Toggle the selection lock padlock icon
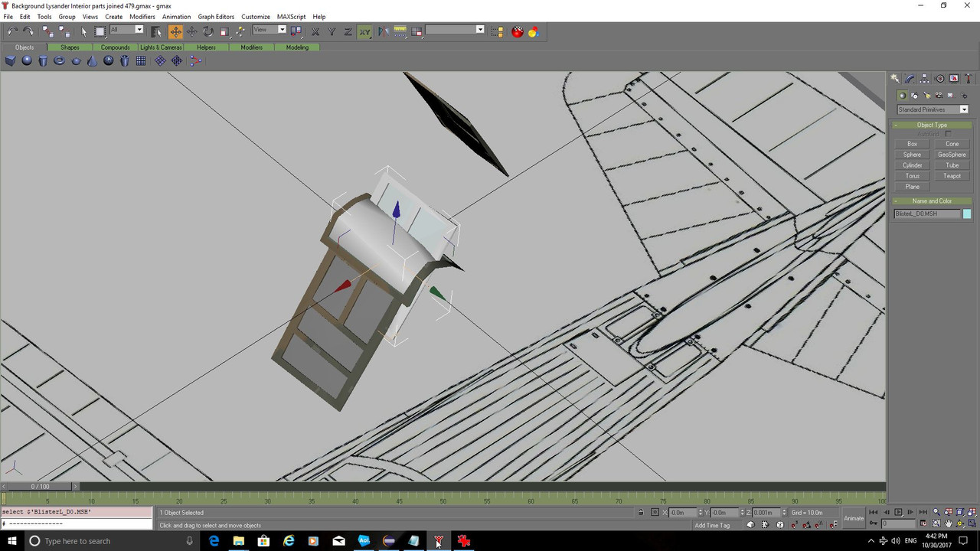The image size is (980, 551). pos(641,512)
